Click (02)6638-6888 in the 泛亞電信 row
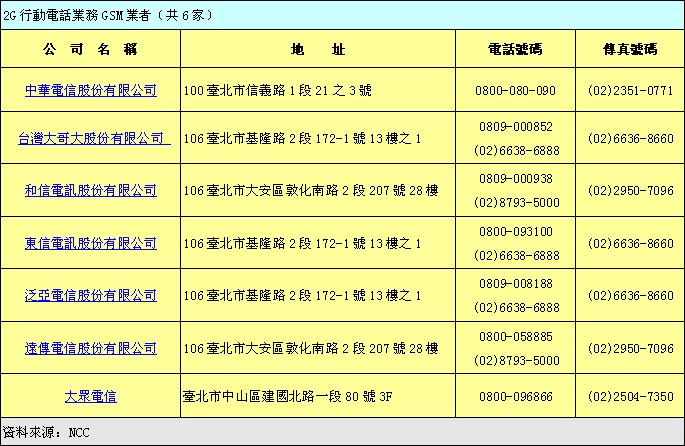 (516, 308)
